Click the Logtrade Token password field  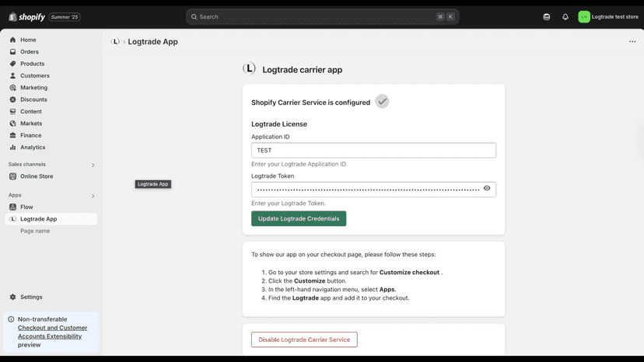(x=373, y=190)
